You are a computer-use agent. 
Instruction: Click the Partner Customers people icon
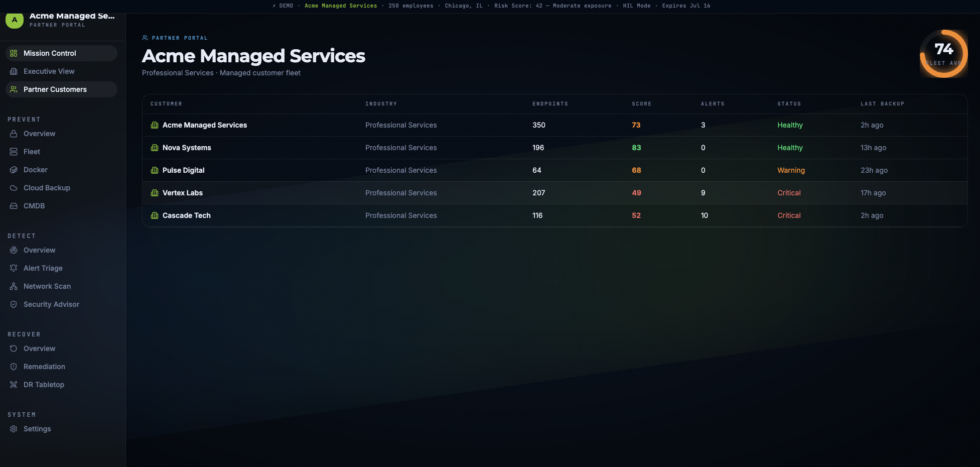(14, 89)
